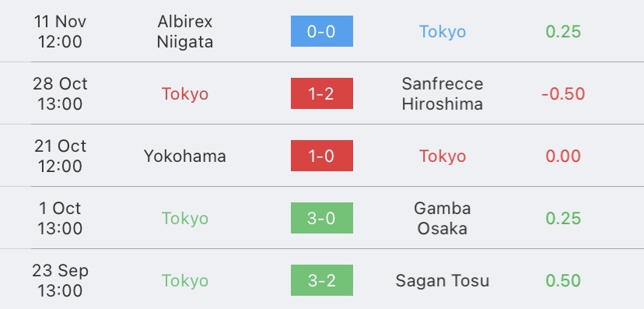Click red Tokyo in Sanfrecce Hiroshima match
The width and height of the screenshot is (644, 309).
185,94
